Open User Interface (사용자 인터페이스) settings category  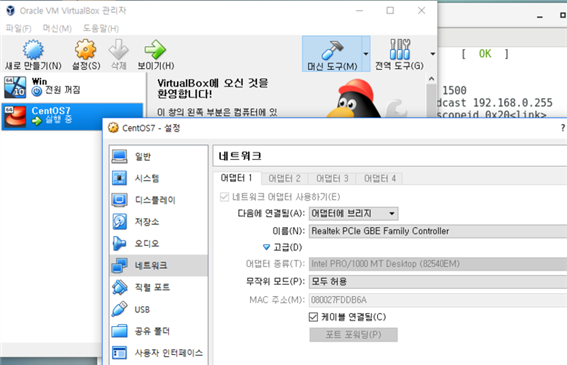tap(158, 353)
